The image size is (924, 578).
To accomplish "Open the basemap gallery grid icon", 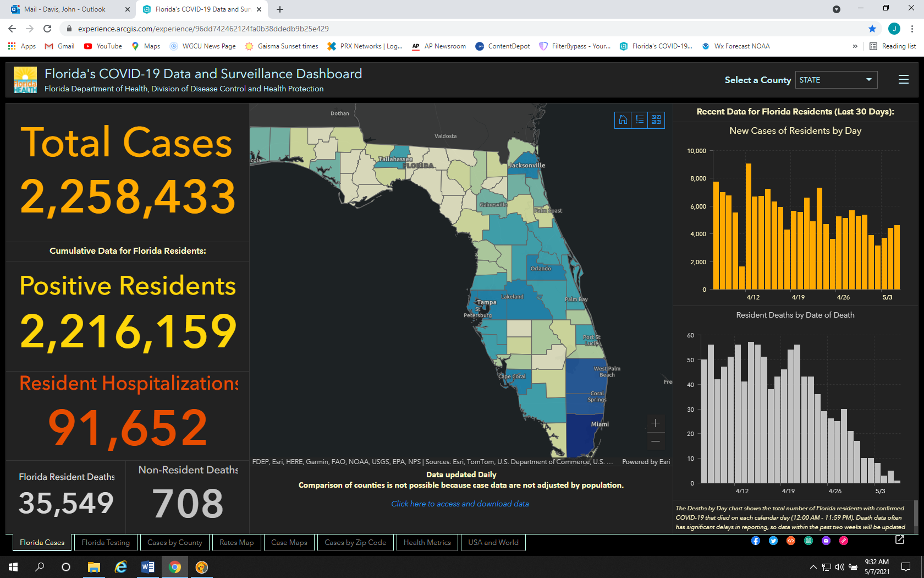I will [x=656, y=120].
